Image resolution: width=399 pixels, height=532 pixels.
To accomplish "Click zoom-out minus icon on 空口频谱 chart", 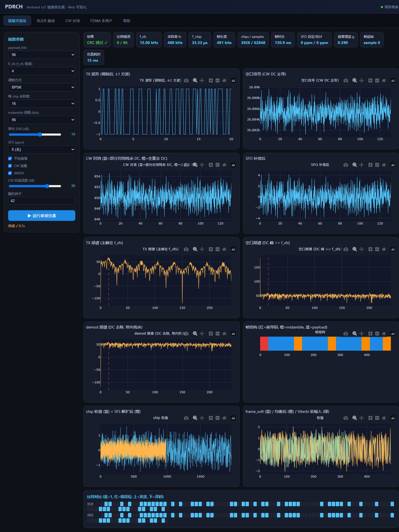I will (377, 249).
